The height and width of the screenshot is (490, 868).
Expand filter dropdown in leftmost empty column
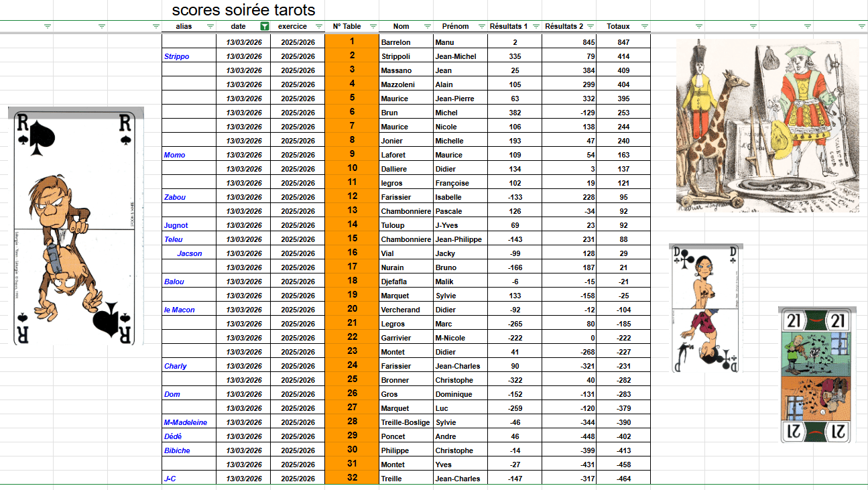(x=47, y=27)
